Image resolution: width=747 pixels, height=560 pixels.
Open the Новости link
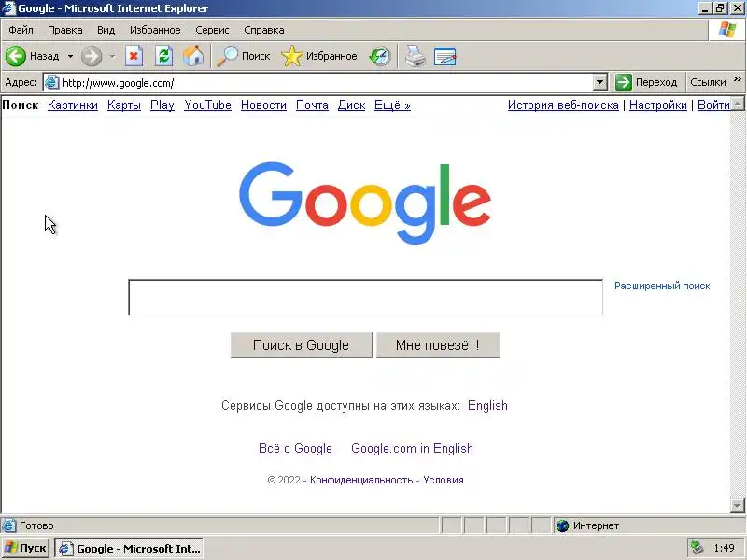263,105
